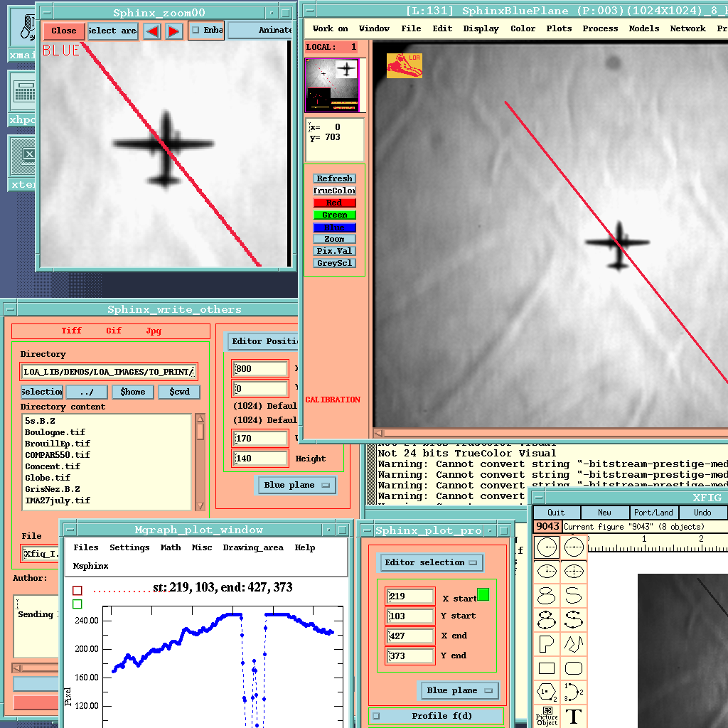Open the Msphinx menu in Mgraph
The width and height of the screenshot is (728, 728).
(90, 566)
